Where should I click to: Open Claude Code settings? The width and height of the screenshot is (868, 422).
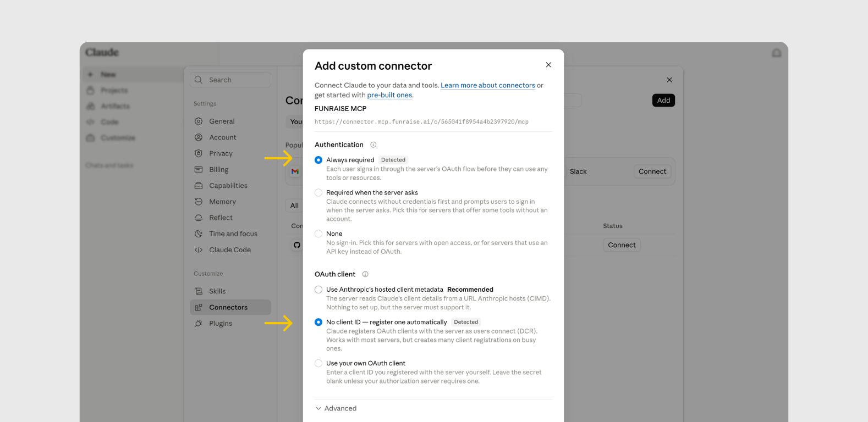point(230,249)
